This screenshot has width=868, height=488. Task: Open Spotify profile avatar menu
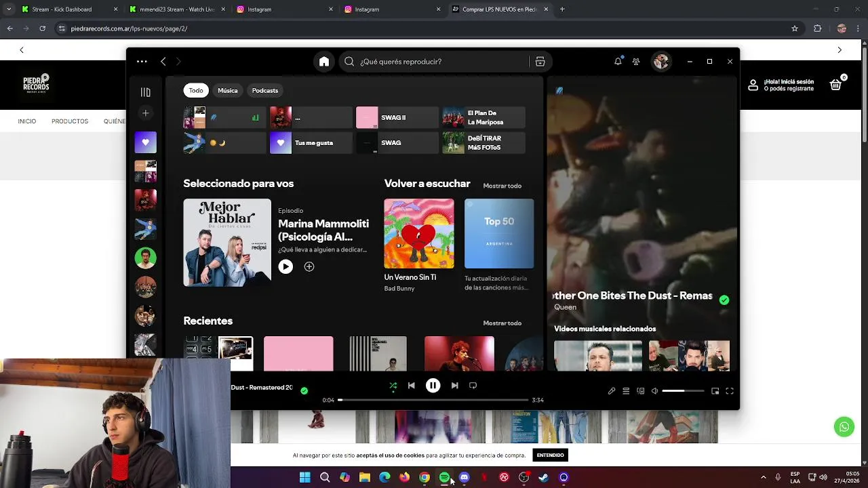pyautogui.click(x=661, y=62)
